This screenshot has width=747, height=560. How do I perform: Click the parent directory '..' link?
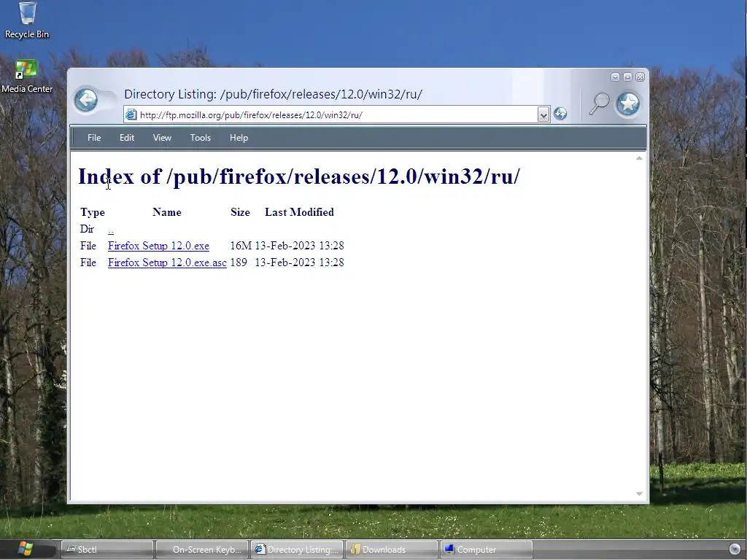(111, 230)
